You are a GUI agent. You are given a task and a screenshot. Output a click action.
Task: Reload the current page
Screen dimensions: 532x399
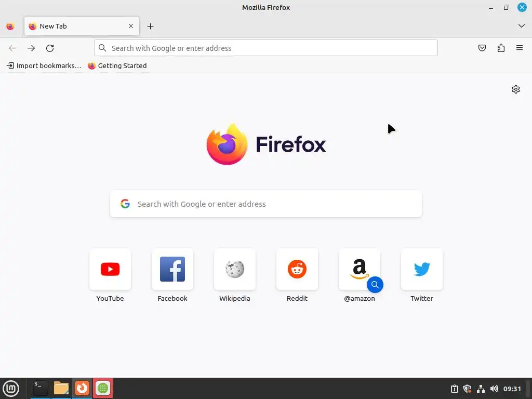[x=50, y=48]
